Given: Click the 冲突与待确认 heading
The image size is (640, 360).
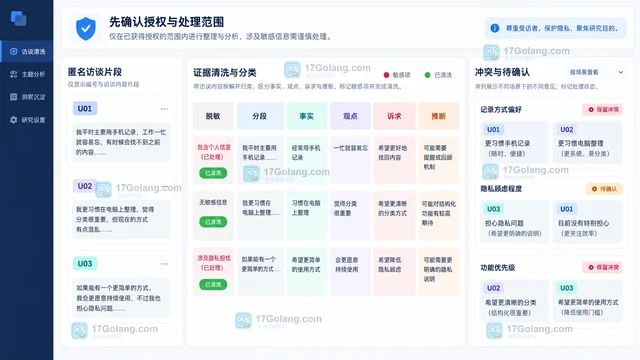Looking at the screenshot, I should coord(502,72).
